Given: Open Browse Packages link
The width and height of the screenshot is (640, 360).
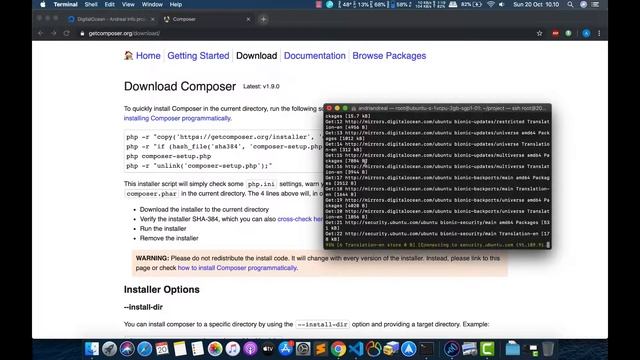Looking at the screenshot, I should pos(389,56).
